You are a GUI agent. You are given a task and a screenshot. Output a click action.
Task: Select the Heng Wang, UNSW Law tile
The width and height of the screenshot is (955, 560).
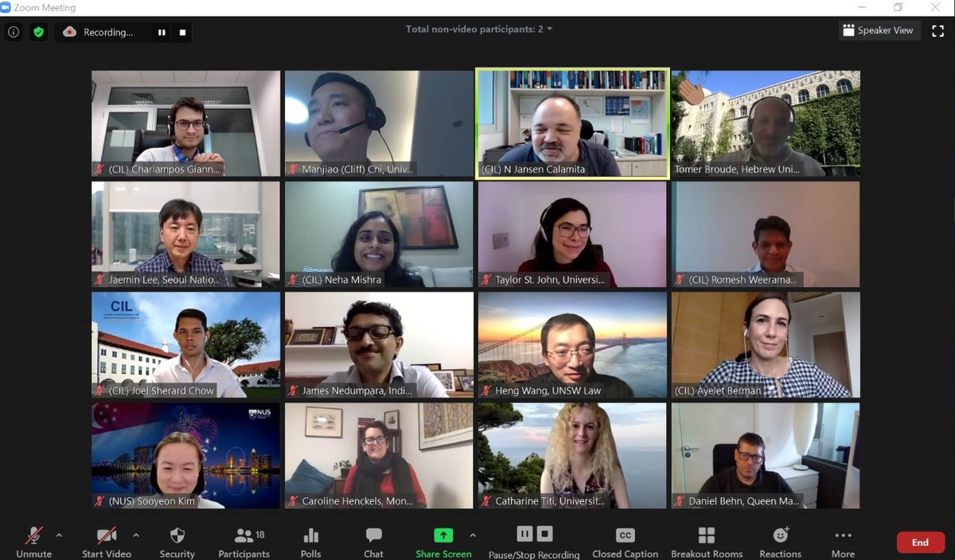pos(572,344)
